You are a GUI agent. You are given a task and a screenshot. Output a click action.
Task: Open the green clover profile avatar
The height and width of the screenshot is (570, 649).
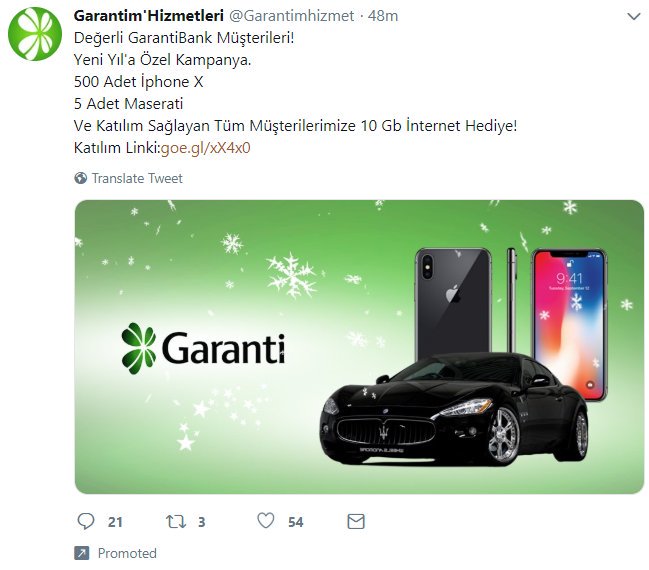coord(35,34)
